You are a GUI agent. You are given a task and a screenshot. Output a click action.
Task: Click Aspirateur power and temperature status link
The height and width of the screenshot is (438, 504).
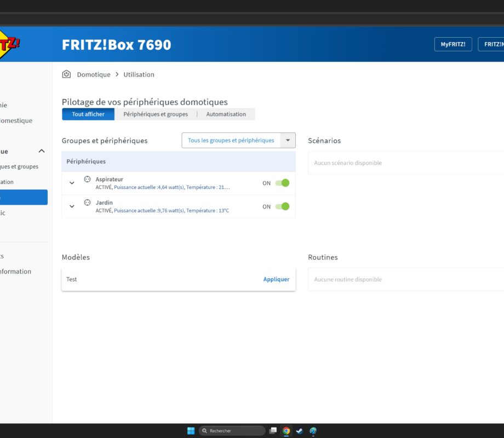tap(171, 187)
